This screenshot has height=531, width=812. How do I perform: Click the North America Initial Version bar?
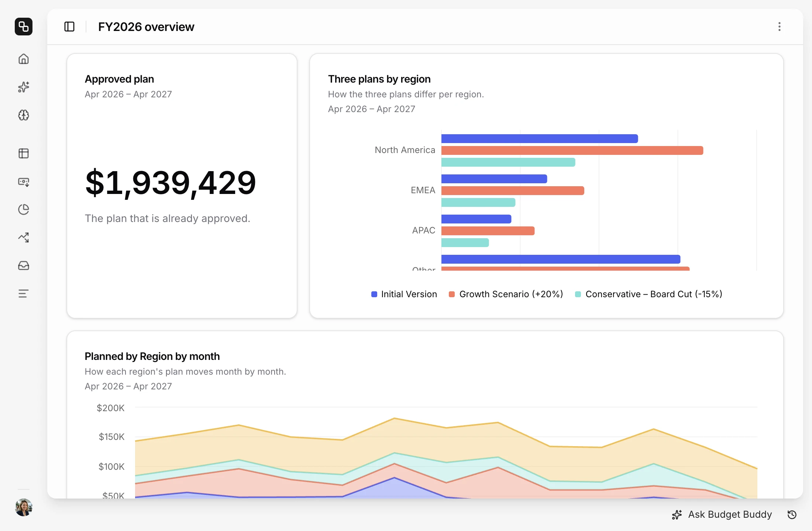pyautogui.click(x=540, y=139)
